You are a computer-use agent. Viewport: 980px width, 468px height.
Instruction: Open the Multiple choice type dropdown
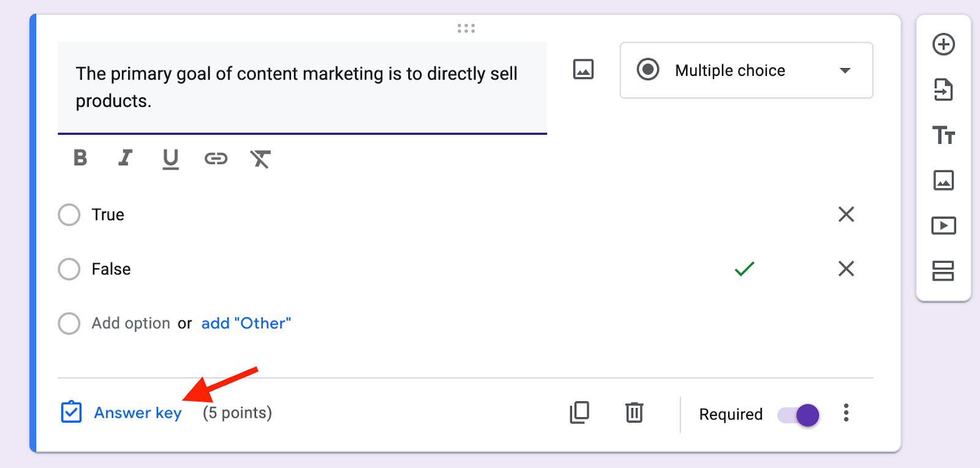click(746, 70)
